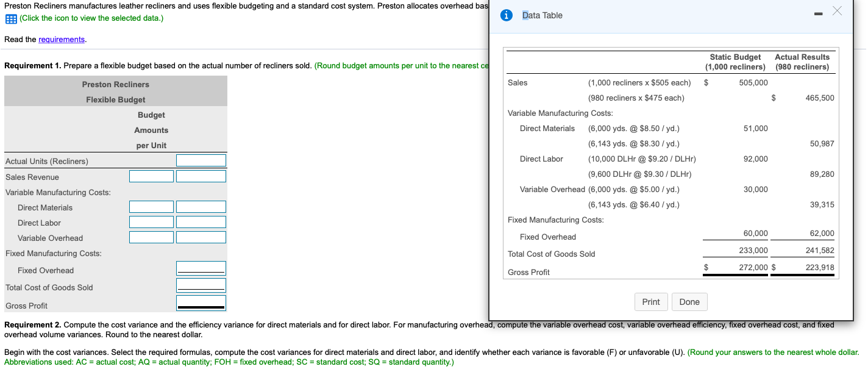Minimize the Data Table dialog
The image size is (868, 372).
817,13
